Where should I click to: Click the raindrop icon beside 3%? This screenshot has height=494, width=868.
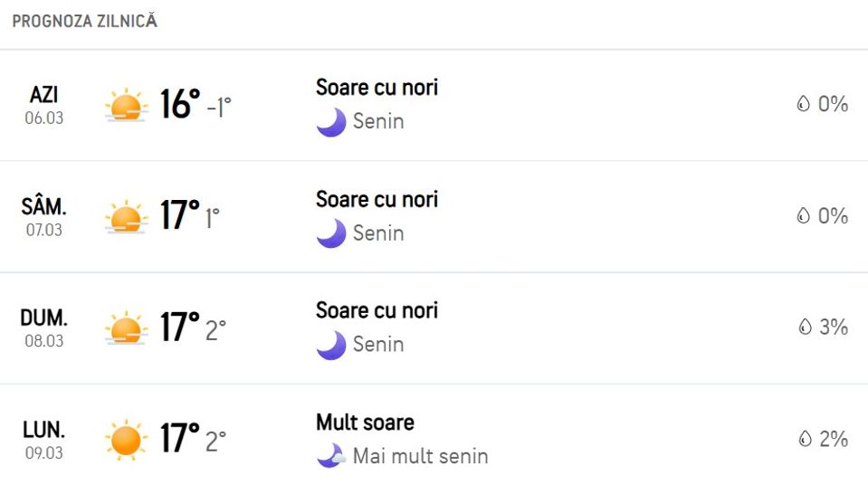pos(806,327)
